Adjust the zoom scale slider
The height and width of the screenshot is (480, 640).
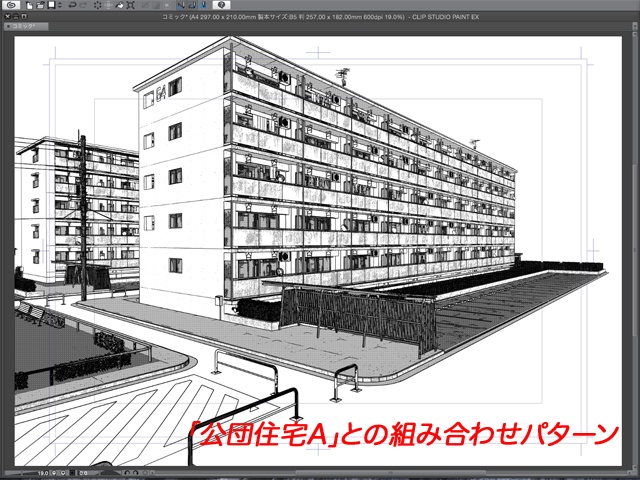click(20, 473)
